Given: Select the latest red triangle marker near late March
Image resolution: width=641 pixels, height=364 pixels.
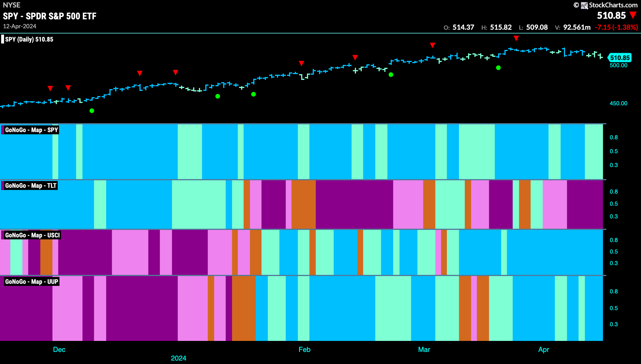Looking at the screenshot, I should click(x=516, y=38).
